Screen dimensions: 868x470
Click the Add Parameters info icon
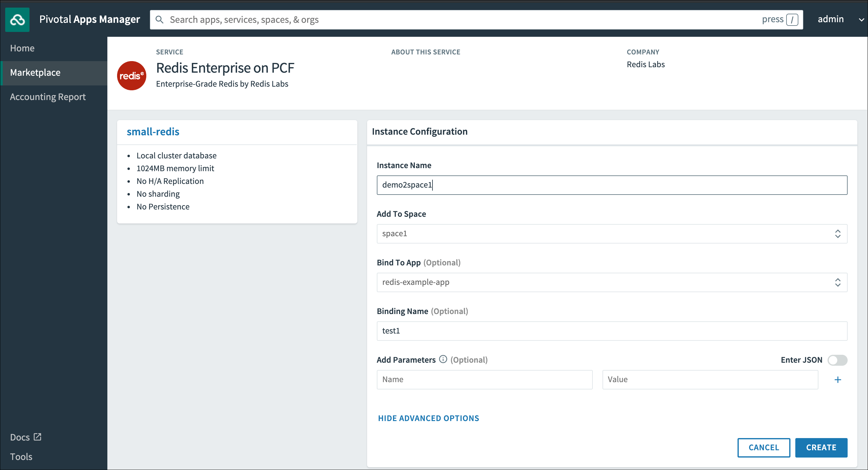coord(443,359)
